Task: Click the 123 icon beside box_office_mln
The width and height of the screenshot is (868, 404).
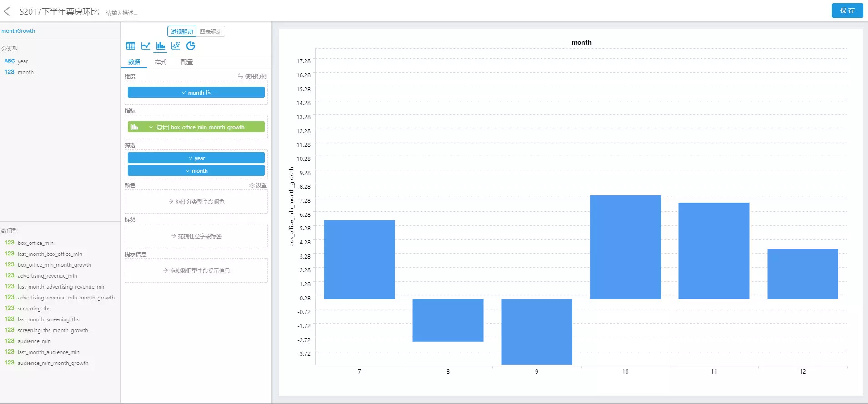Action: pos(10,243)
